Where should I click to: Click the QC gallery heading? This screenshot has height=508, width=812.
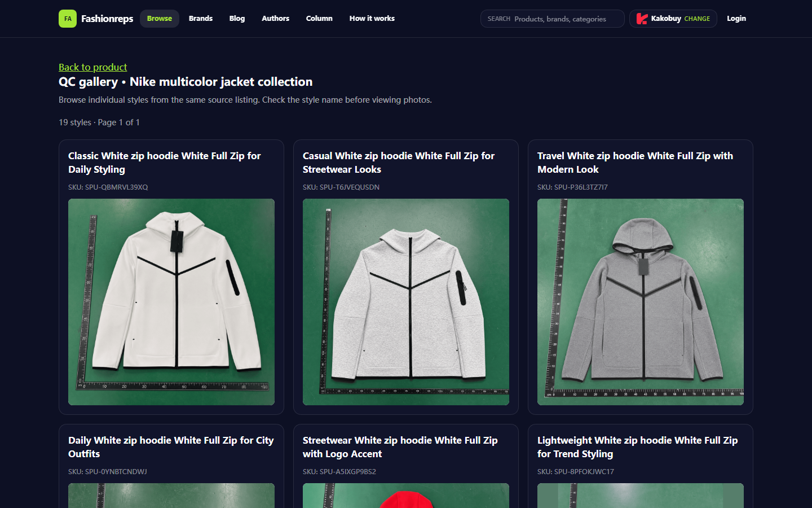[186, 82]
